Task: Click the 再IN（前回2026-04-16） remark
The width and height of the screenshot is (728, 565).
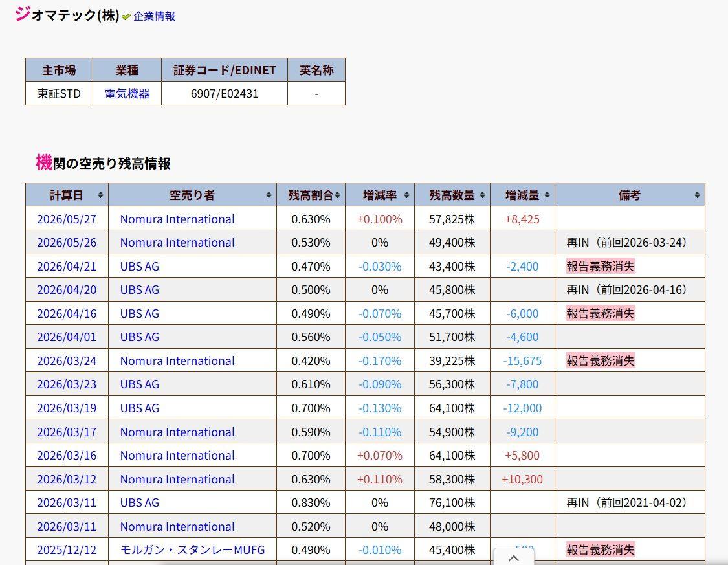Action: click(627, 290)
